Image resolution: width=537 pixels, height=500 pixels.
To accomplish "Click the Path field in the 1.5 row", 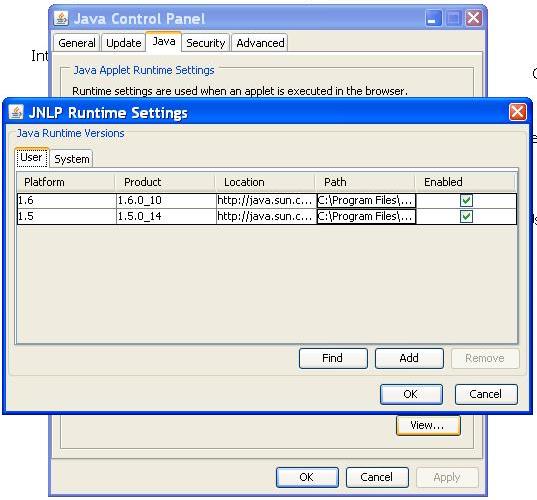I will [x=366, y=216].
